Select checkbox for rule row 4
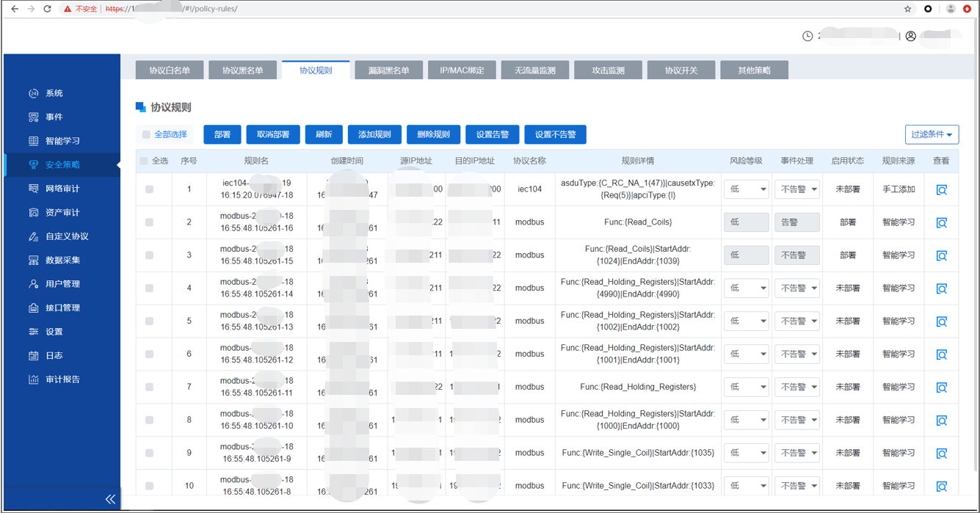Image resolution: width=980 pixels, height=513 pixels. click(x=149, y=288)
